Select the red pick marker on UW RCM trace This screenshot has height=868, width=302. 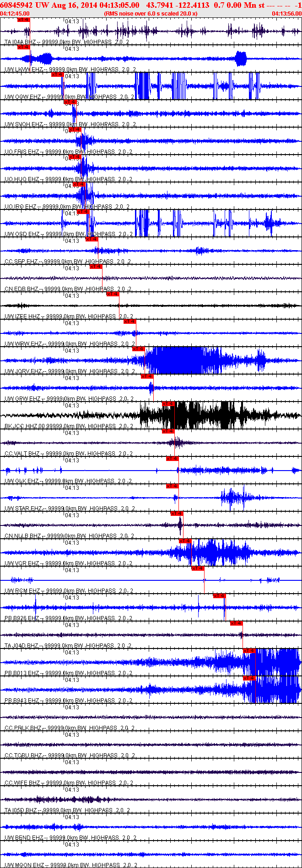(x=198, y=568)
